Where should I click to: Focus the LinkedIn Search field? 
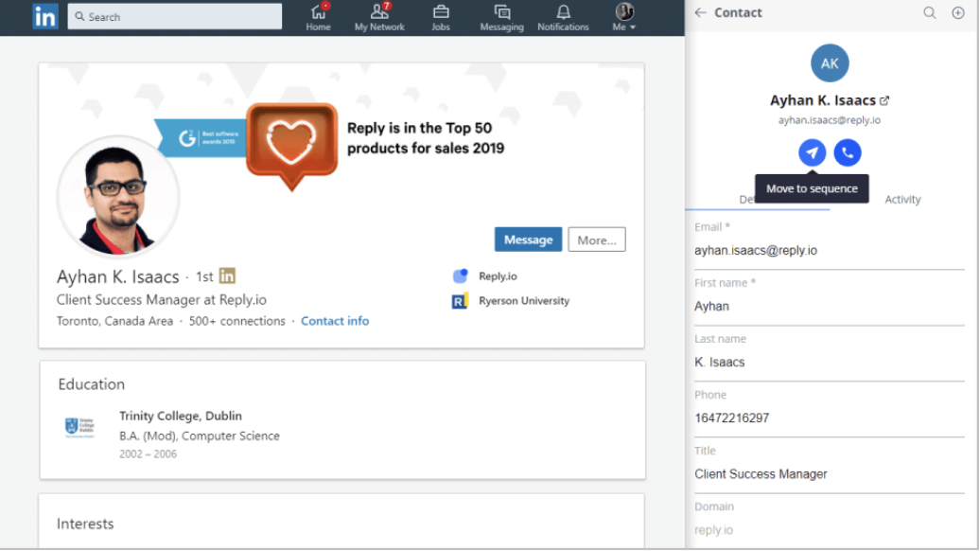[175, 17]
